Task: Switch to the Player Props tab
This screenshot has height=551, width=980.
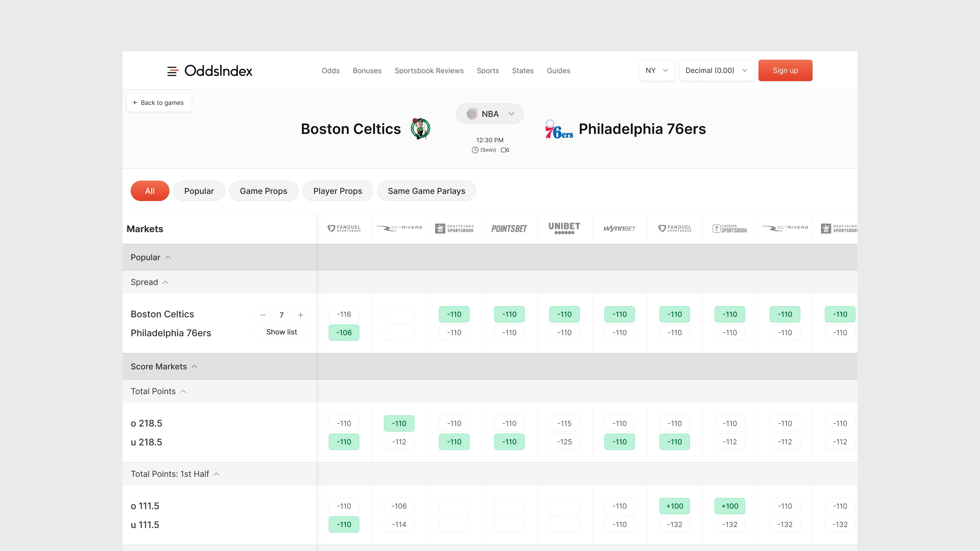Action: [x=337, y=191]
